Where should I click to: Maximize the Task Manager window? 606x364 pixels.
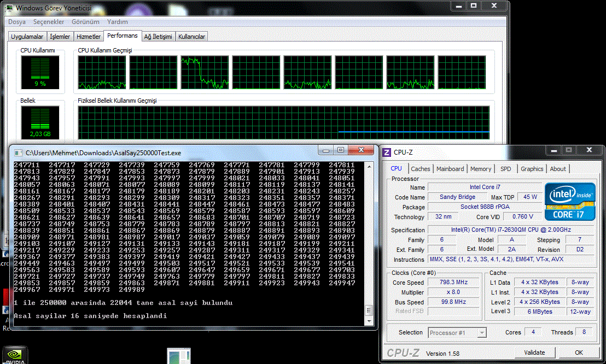[x=474, y=5]
